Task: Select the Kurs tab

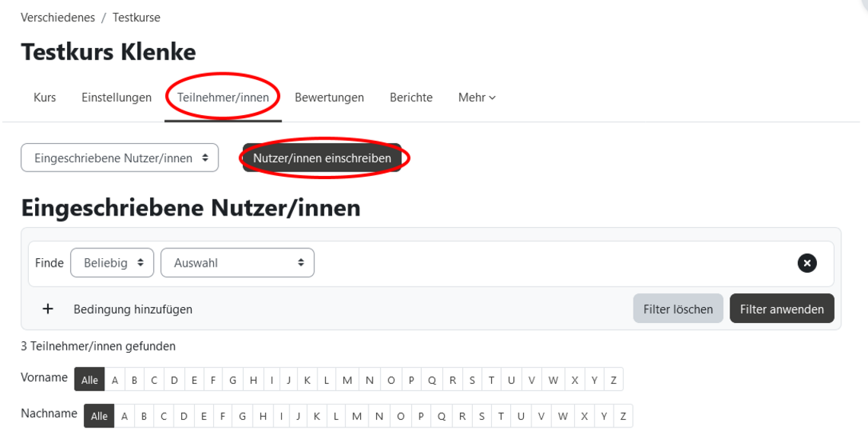Action: click(x=45, y=98)
